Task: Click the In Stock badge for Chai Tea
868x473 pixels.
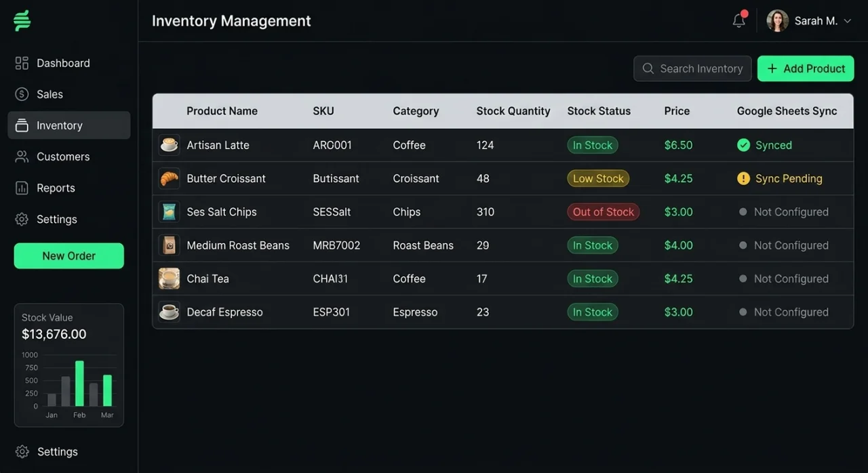Action: [593, 279]
